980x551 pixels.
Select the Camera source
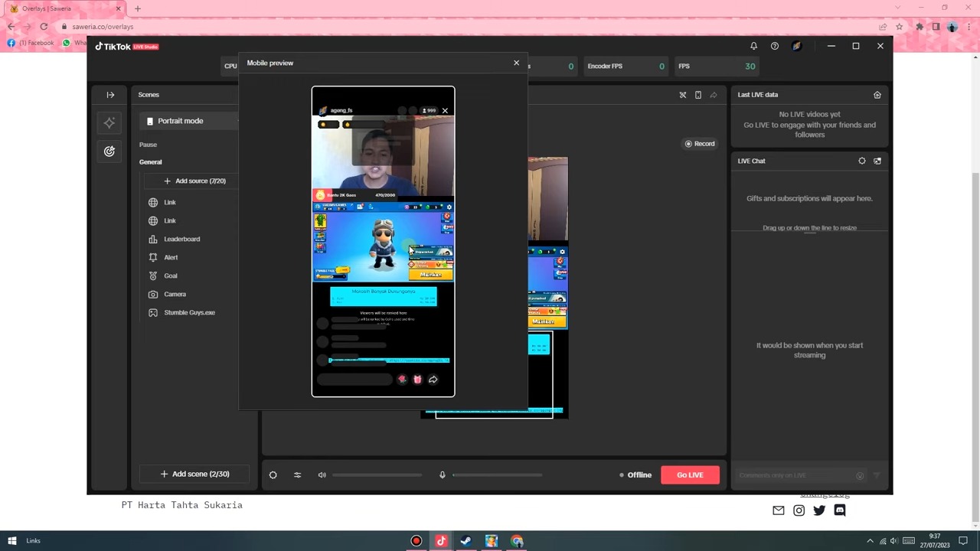click(175, 294)
